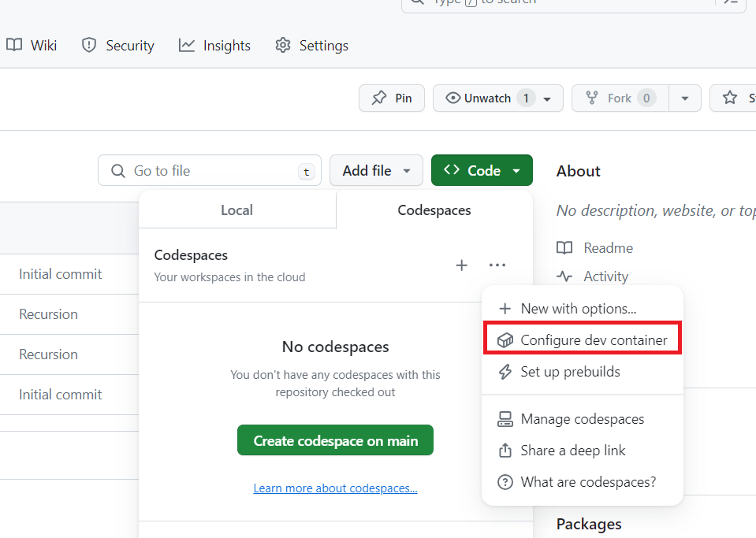Click the share deep link icon
Screen dimensions: 756x538
tap(505, 451)
